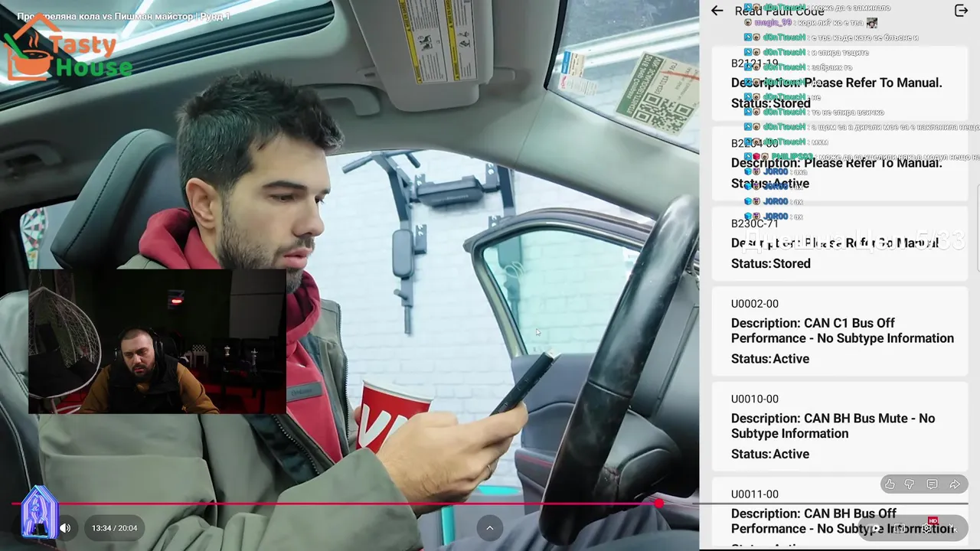Click the thumbs down dislike icon

coord(910,484)
